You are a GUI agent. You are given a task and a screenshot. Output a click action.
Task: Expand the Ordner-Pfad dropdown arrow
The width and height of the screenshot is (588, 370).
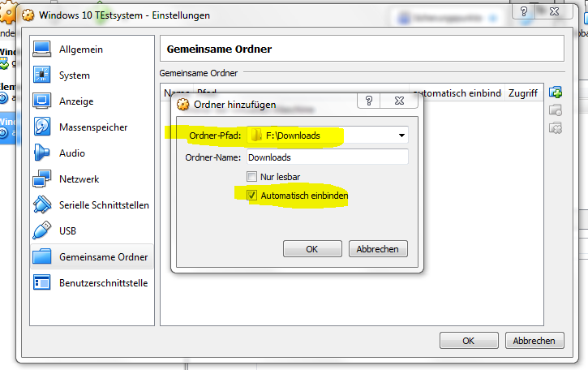pyautogui.click(x=401, y=136)
